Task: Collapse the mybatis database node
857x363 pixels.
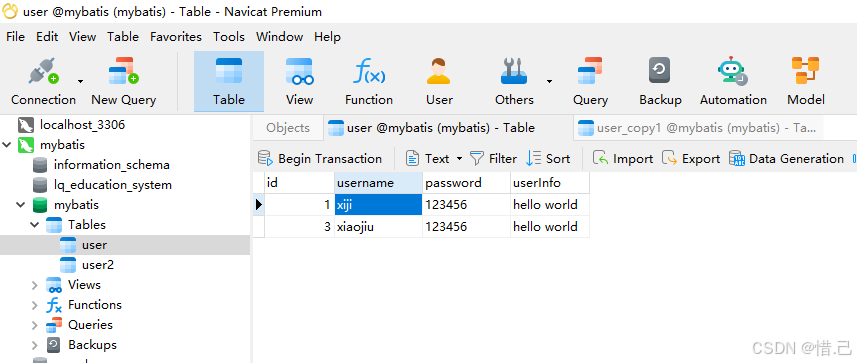Action: pos(21,205)
